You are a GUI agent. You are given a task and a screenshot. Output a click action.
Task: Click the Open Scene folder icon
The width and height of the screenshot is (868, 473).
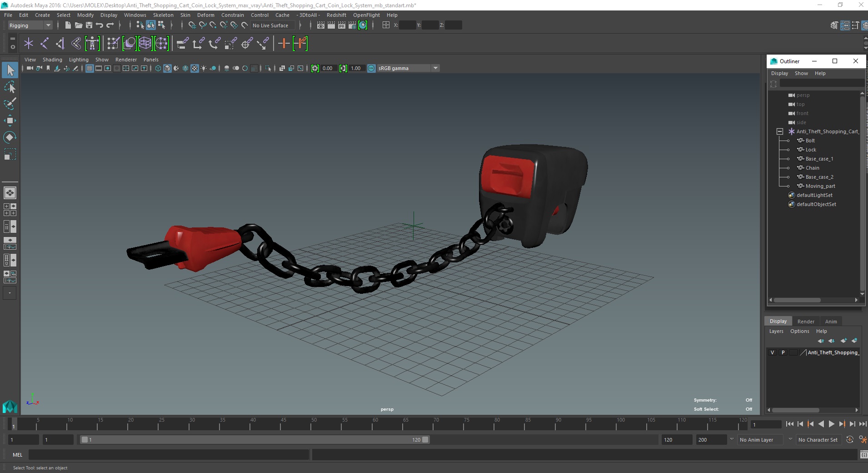tap(78, 25)
